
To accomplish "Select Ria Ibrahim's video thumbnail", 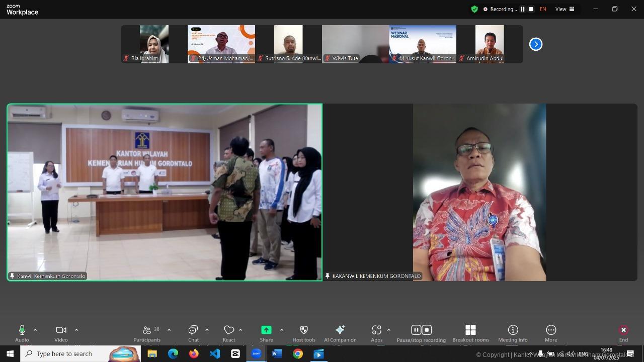I will tap(154, 44).
